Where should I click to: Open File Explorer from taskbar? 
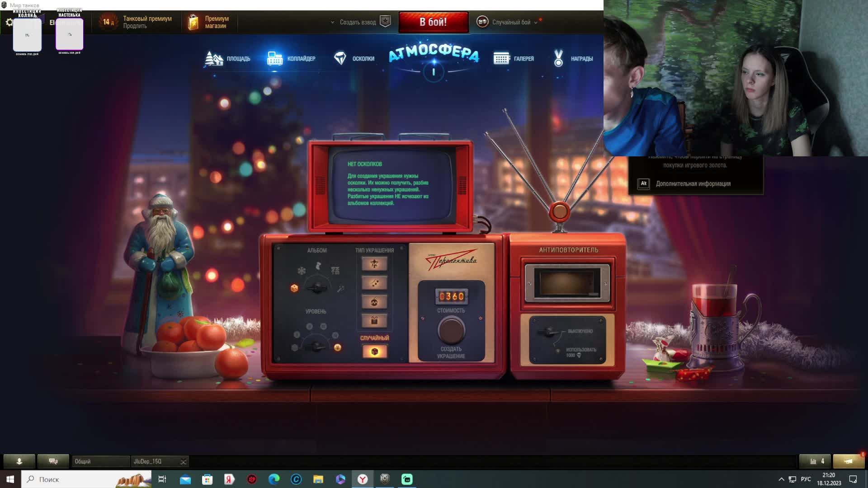[318, 479]
